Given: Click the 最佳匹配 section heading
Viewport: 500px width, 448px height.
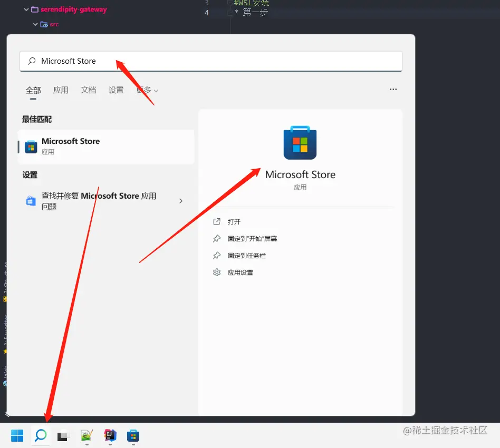Looking at the screenshot, I should point(37,120).
